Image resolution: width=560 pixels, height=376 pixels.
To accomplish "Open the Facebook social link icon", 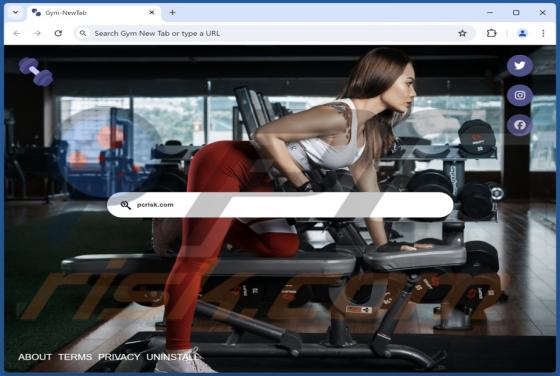I will click(x=520, y=125).
